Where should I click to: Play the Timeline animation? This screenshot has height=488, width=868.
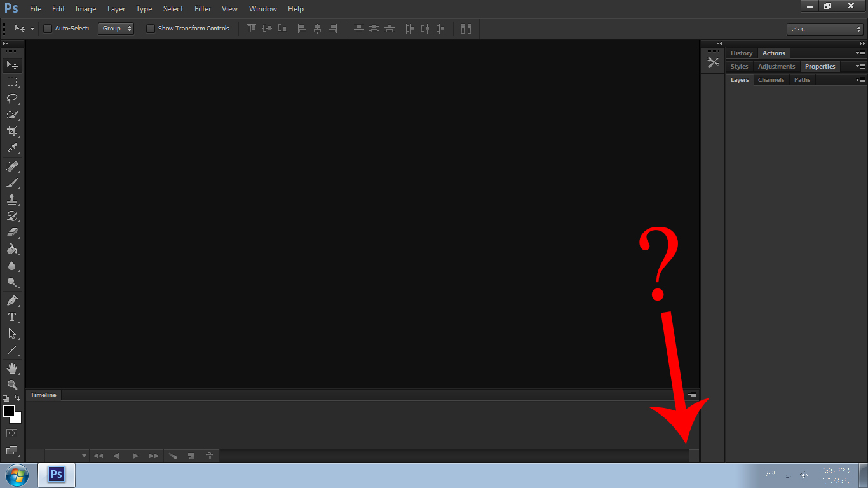point(135,456)
